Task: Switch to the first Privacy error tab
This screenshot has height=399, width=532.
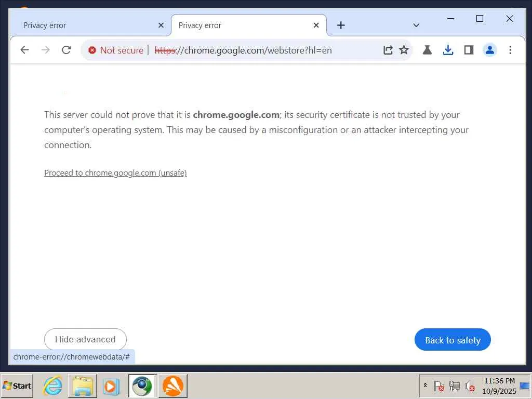Action: tap(90, 25)
